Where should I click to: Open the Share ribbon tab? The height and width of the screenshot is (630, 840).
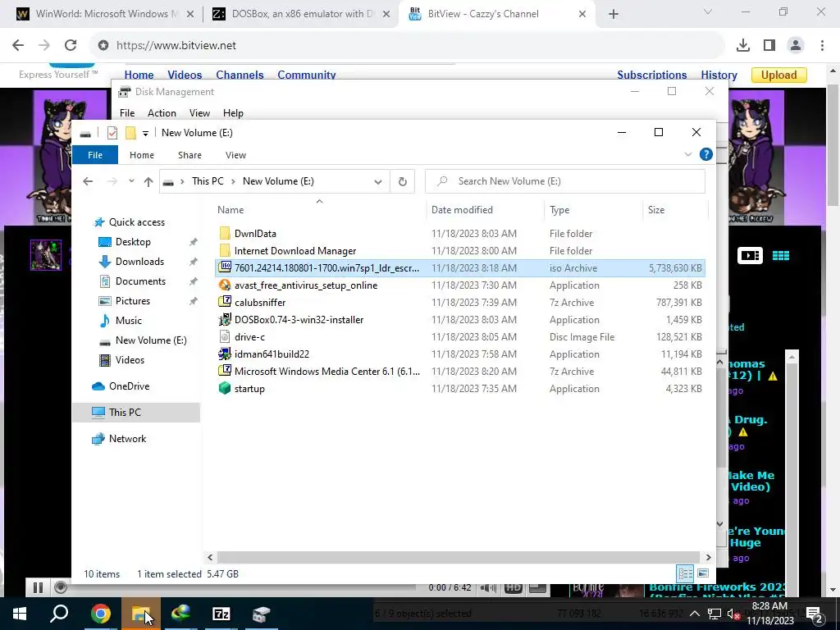[189, 155]
